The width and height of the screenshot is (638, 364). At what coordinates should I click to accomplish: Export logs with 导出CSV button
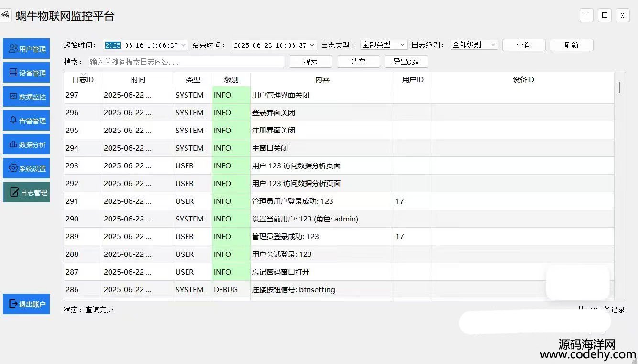[x=406, y=62]
